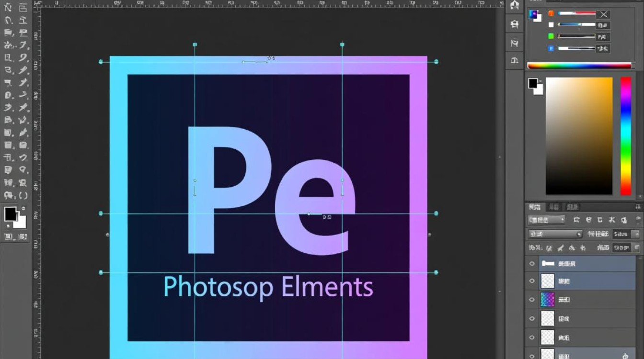The height and width of the screenshot is (359, 644).
Task: Click the value box beside the green slider
Action: tap(603, 37)
